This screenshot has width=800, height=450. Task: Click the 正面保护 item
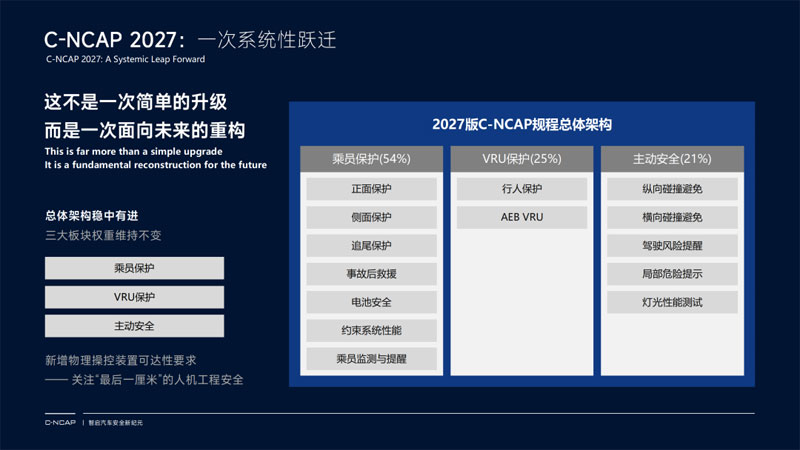pos(371,189)
